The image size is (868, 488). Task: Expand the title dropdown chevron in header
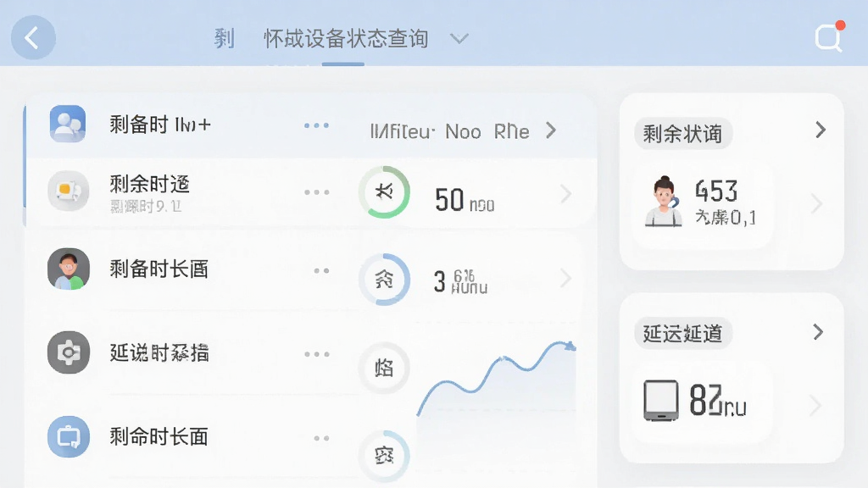(459, 39)
